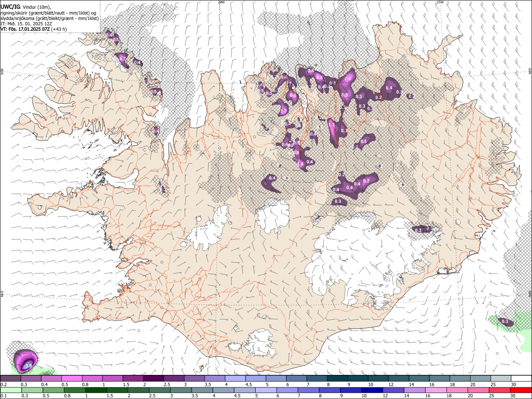Screen dimensions: 532x399
Task: Click the pale grey snow swatch at 25
Action: point(501,379)
